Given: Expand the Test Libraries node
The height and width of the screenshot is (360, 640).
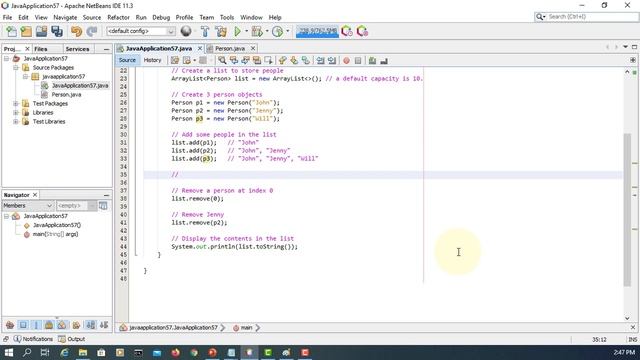Looking at the screenshot, I should (16, 122).
